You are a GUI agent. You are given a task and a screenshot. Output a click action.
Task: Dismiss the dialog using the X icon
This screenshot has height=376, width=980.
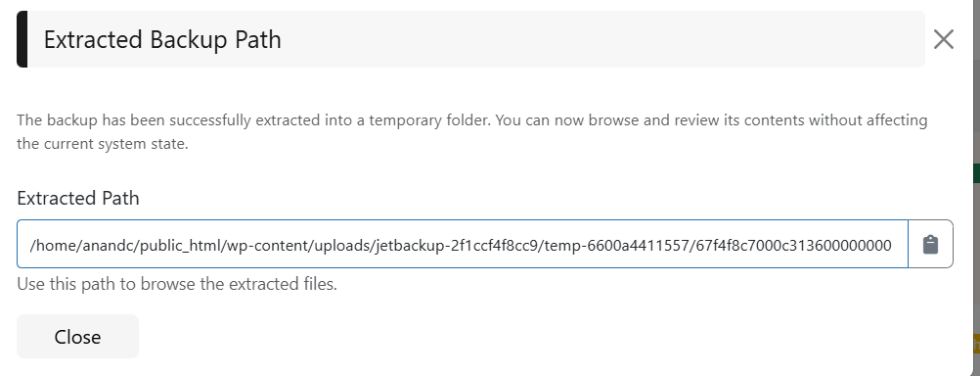pyautogui.click(x=943, y=39)
